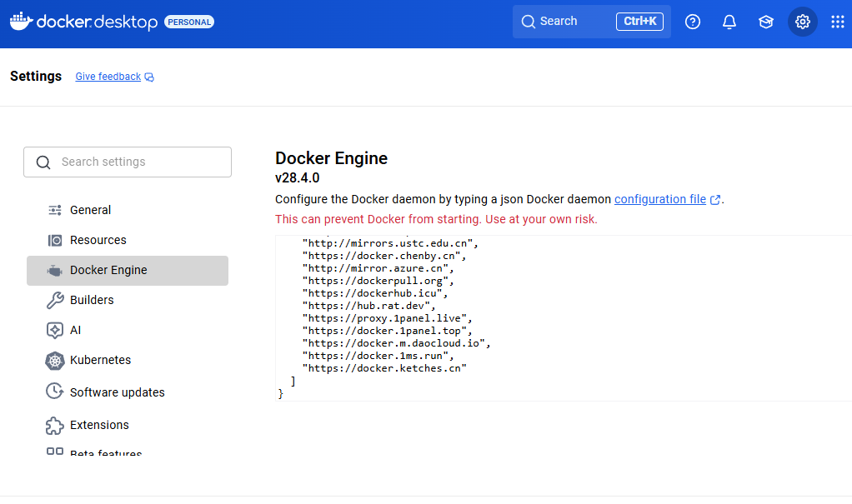The width and height of the screenshot is (852, 504).
Task: Click the Docker whale logo
Action: point(22,21)
